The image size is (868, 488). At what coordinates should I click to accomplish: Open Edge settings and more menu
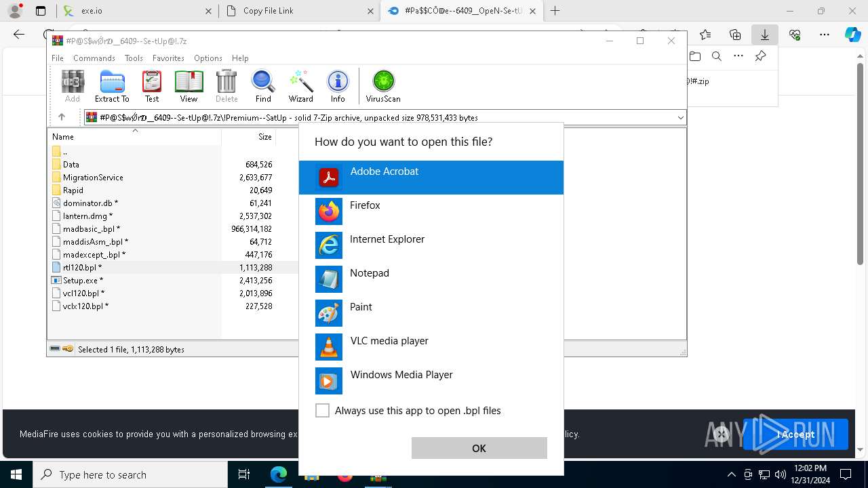pos(824,35)
